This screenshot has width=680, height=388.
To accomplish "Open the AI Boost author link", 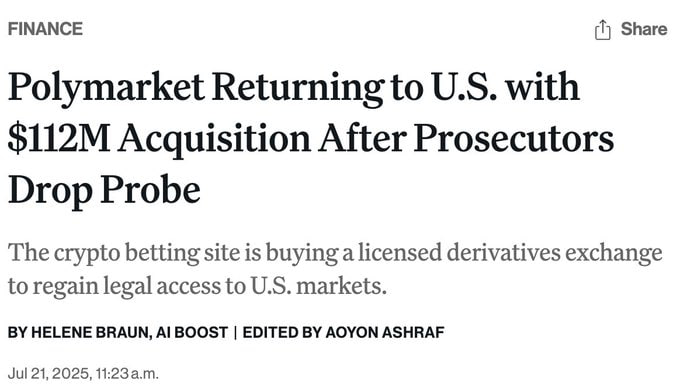I will pyautogui.click(x=191, y=333).
